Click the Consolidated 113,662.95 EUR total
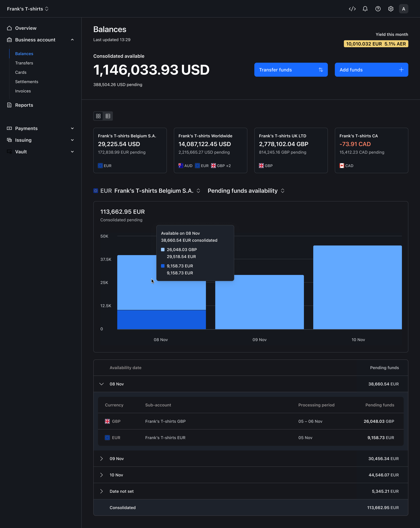Screen dimensions: 420x528 tap(383, 508)
